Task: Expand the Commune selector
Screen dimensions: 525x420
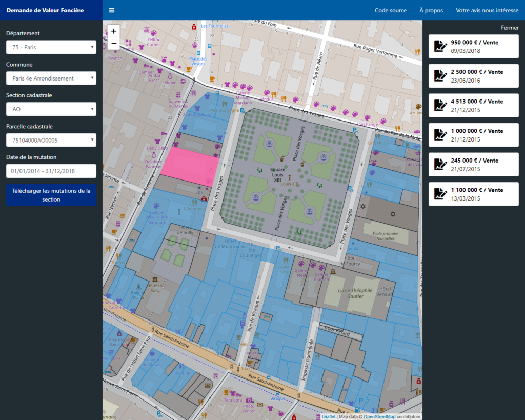Action: point(51,78)
